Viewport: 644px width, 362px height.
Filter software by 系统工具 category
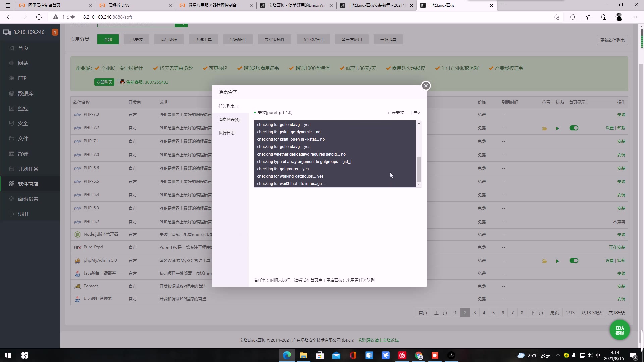[x=204, y=39]
